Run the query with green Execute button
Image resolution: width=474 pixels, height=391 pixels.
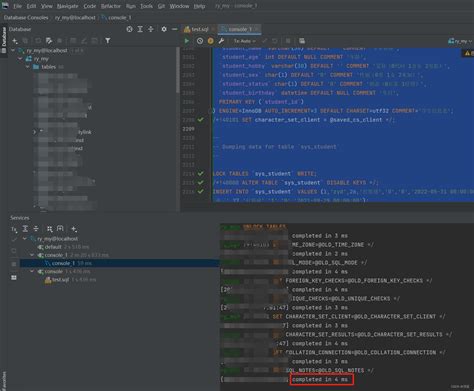pos(187,41)
